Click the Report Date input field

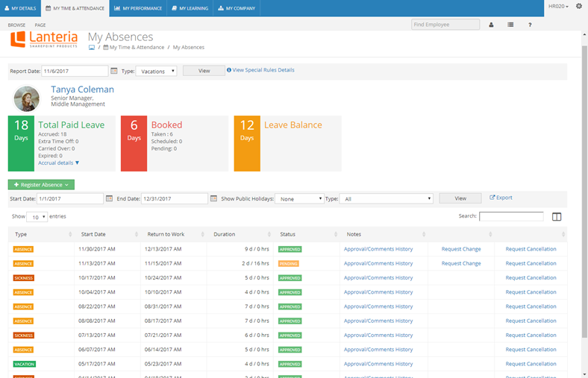(75, 71)
